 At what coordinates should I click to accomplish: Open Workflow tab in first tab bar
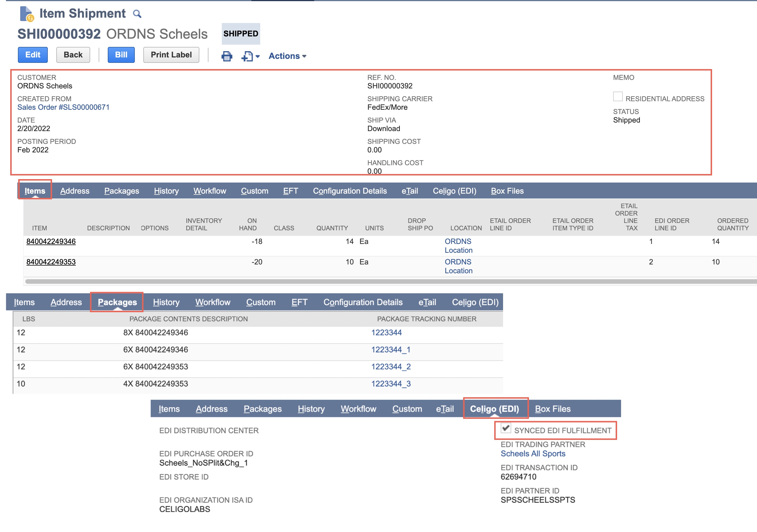click(x=210, y=191)
